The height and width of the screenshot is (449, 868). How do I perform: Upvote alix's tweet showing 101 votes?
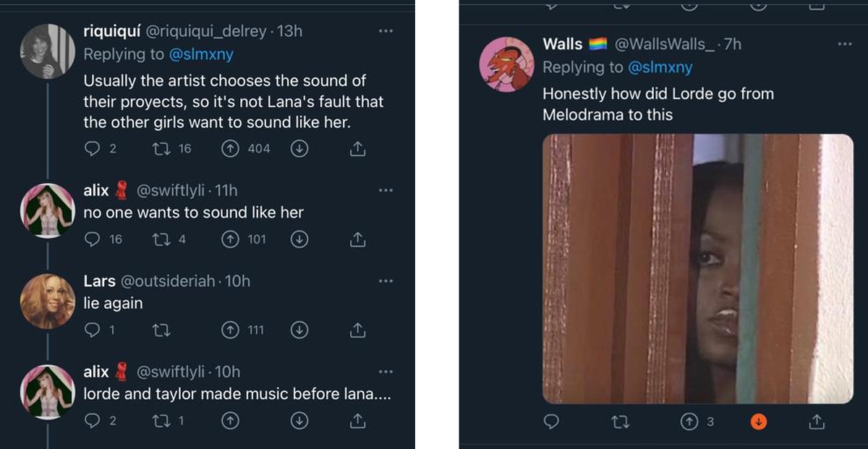[230, 239]
